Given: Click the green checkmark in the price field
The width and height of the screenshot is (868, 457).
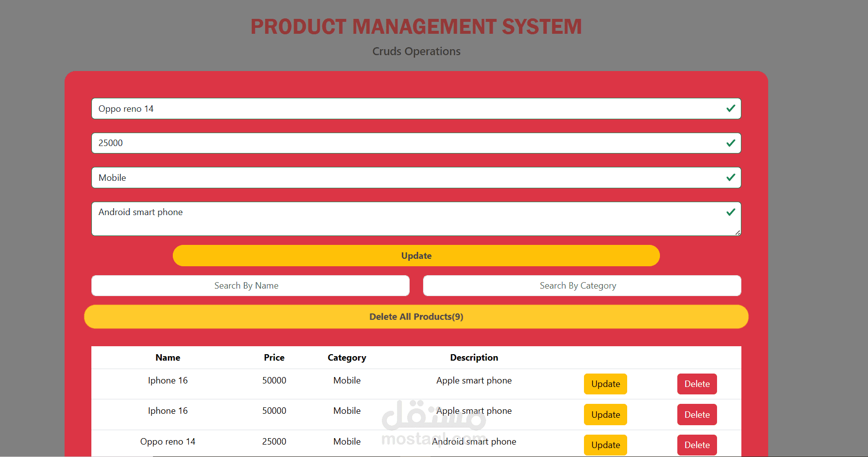Looking at the screenshot, I should (x=730, y=143).
